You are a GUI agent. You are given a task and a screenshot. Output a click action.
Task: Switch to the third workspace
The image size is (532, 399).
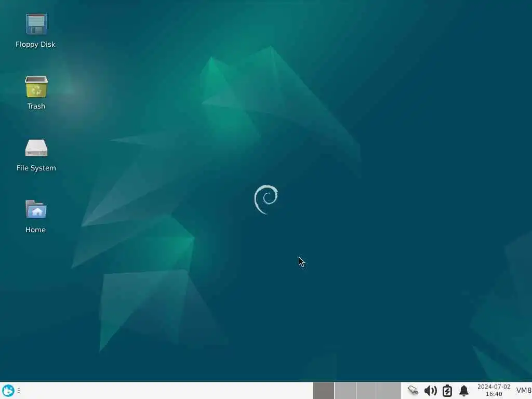[367, 391]
